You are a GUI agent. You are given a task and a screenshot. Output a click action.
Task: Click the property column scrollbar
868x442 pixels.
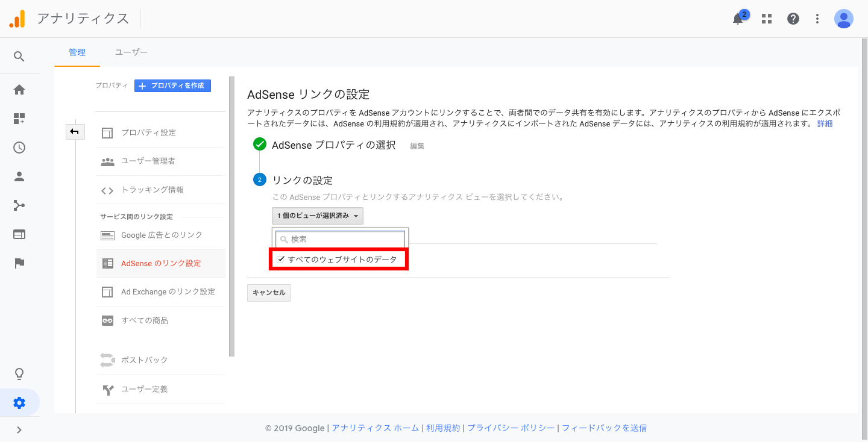point(231,217)
